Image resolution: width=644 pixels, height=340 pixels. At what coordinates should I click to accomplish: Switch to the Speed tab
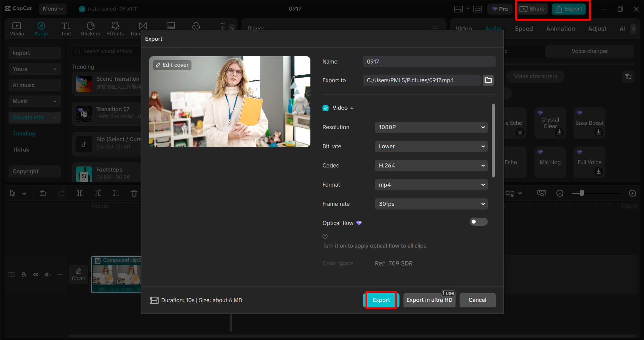pos(523,29)
